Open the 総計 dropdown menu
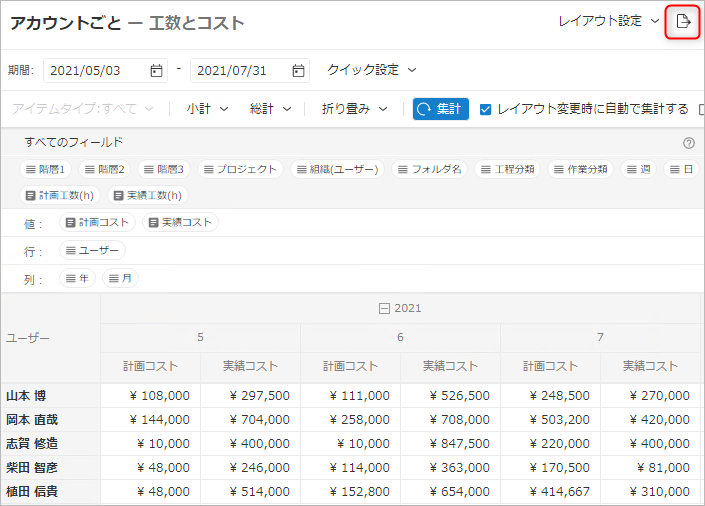Image resolution: width=705 pixels, height=506 pixels. 270,109
